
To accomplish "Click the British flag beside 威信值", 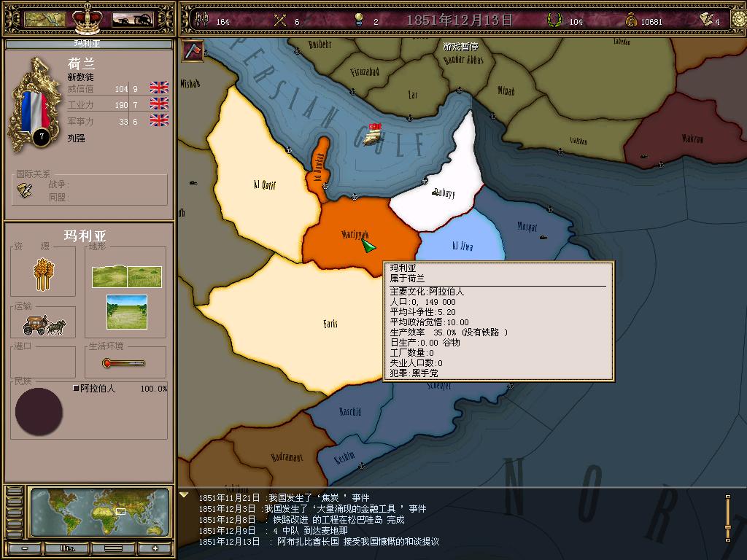I will [x=159, y=87].
